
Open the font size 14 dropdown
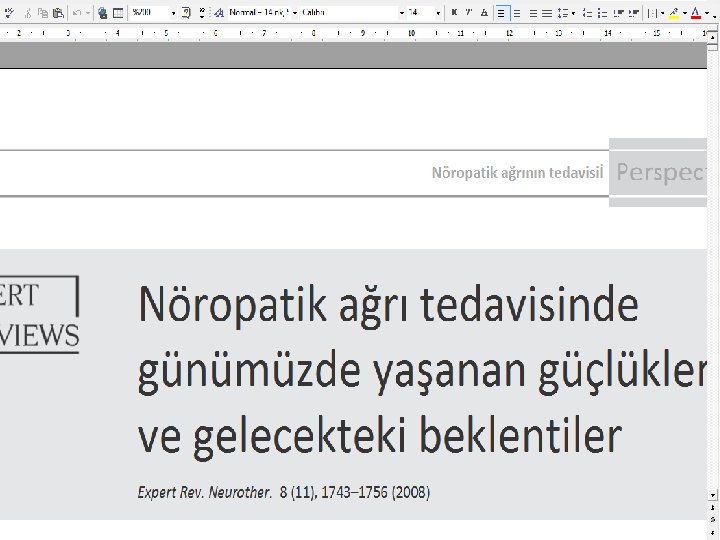pyautogui.click(x=438, y=13)
